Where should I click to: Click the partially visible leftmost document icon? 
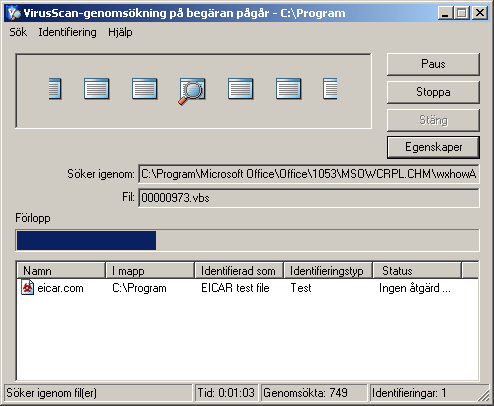55,89
